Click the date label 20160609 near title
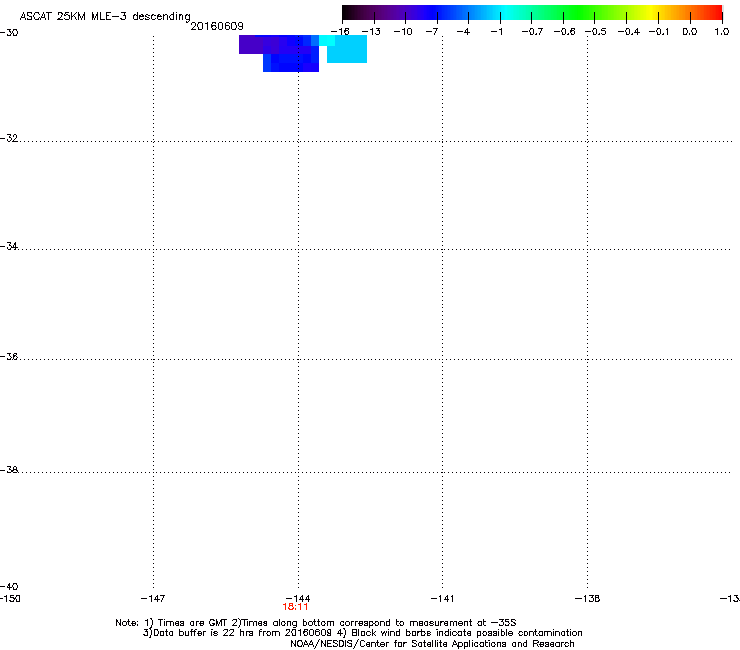Image resolution: width=740 pixels, height=650 pixels. pos(217,26)
